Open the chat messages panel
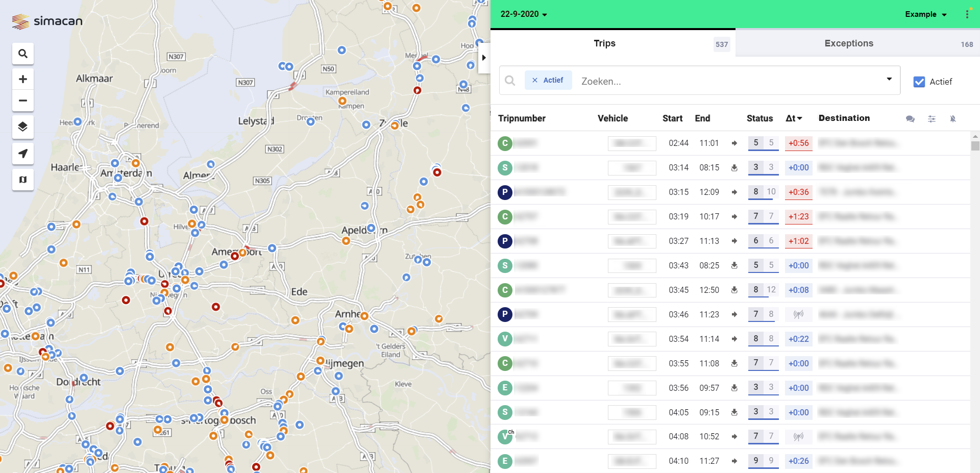This screenshot has width=980, height=473. [910, 119]
